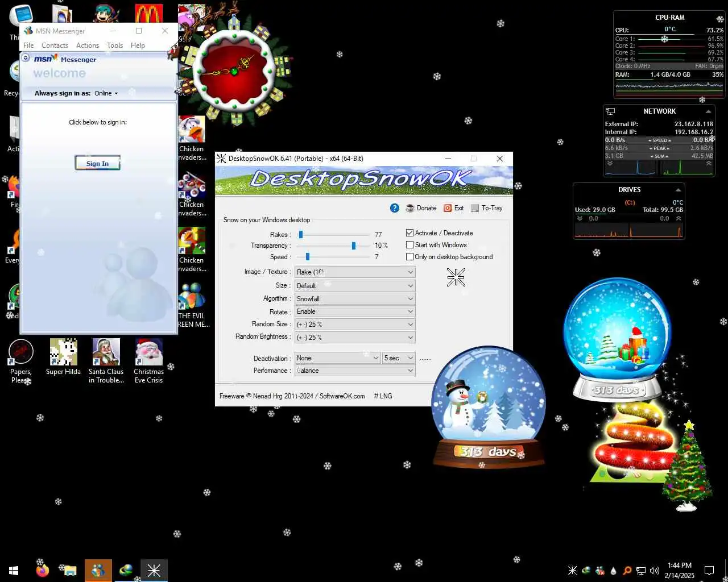Click the snowflake texture preview image

[x=456, y=277]
